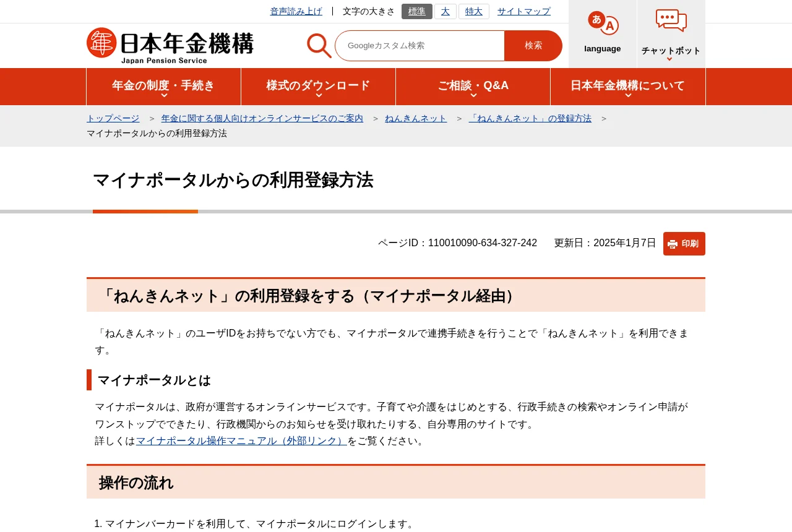Screen dimensions: 792x532
Task: Expand the ご相談・Q&A menu
Action: [473, 87]
